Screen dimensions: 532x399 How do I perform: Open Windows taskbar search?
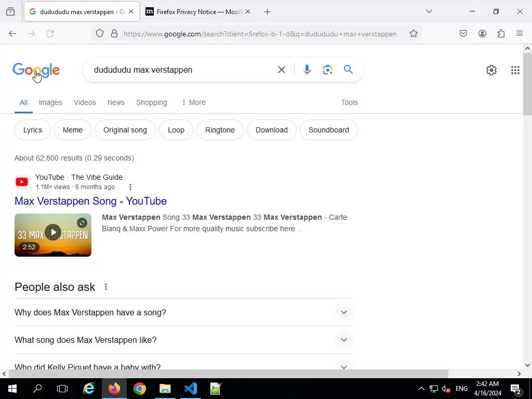[x=37, y=389]
